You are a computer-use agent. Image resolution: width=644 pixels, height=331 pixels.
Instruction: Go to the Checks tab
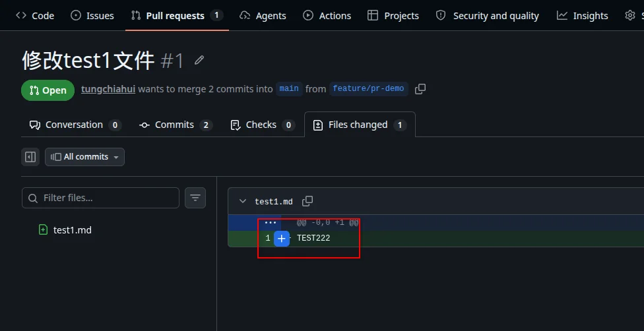tap(263, 125)
